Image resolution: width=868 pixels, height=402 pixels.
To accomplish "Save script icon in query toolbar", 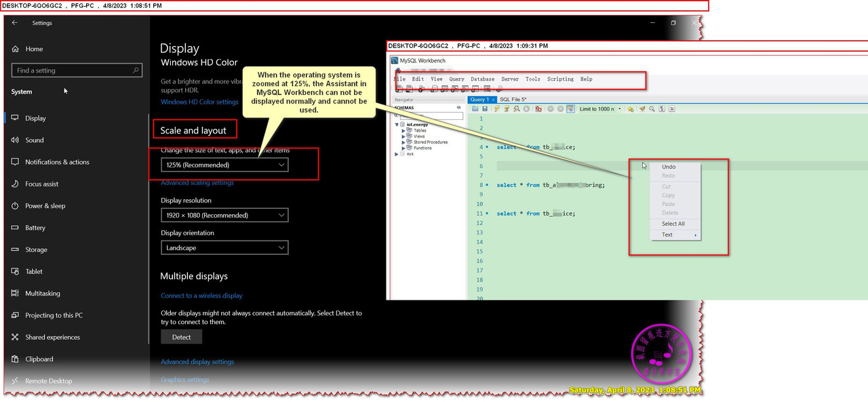I will click(485, 108).
